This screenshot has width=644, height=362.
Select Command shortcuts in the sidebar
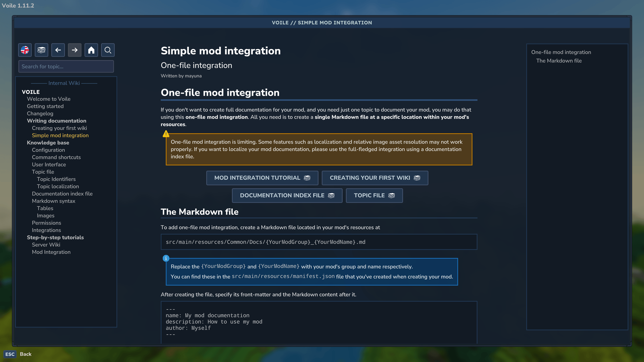[x=56, y=157]
